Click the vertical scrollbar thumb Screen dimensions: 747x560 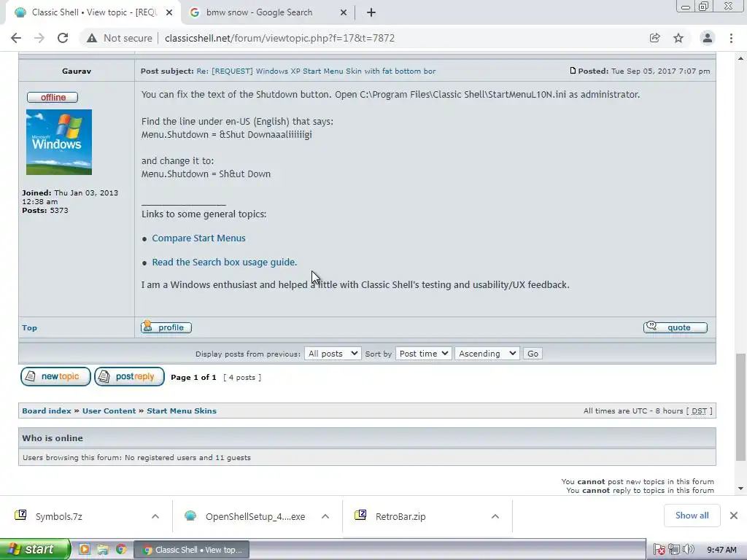tap(740, 407)
